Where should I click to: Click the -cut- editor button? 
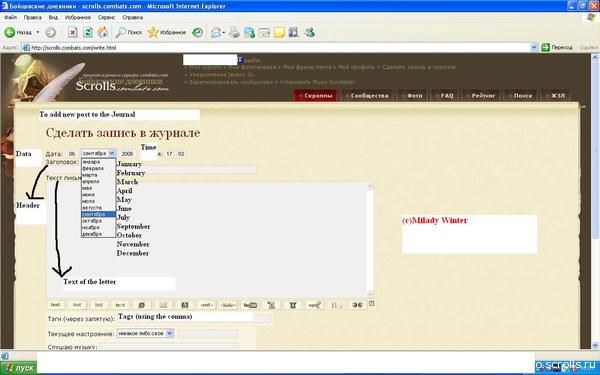coord(206,305)
